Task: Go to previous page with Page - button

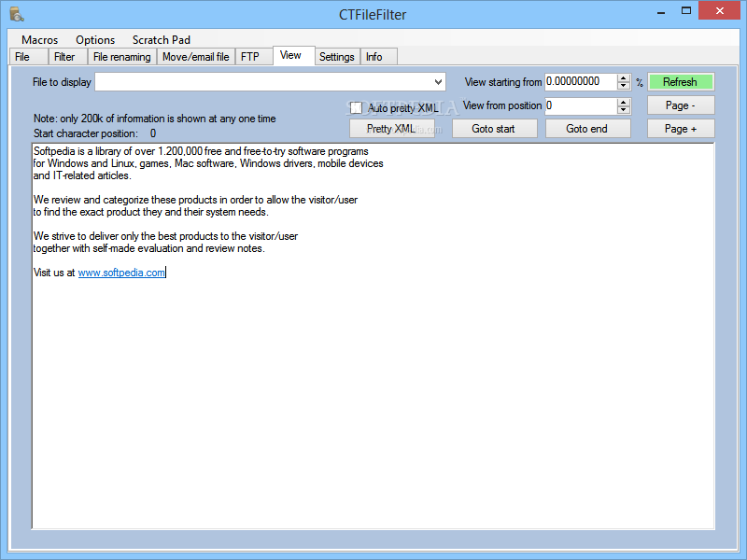Action: (681, 105)
